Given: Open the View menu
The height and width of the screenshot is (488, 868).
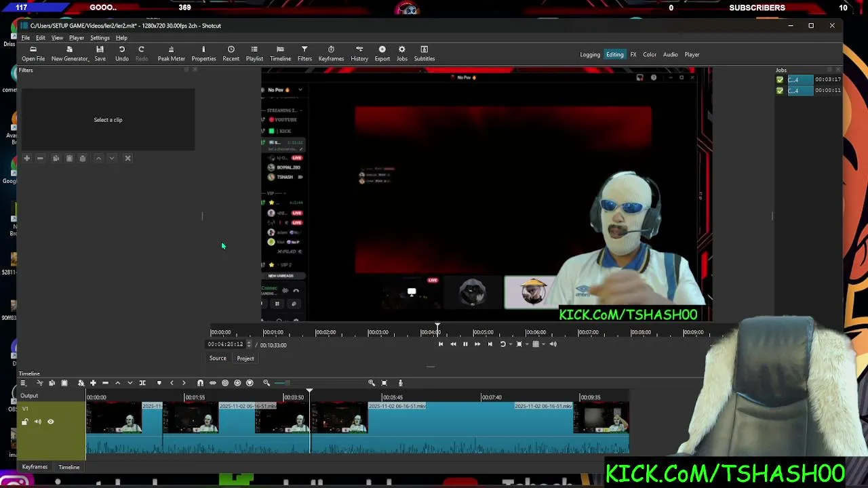Looking at the screenshot, I should click(x=57, y=38).
